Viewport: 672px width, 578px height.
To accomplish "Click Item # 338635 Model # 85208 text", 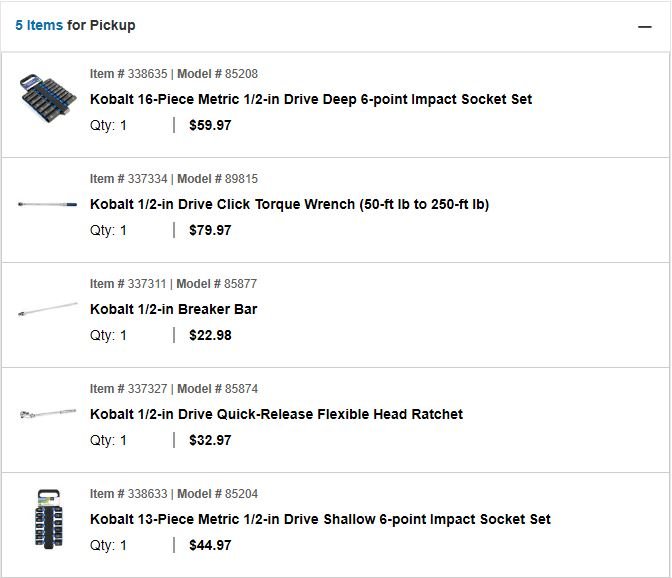I will click(x=174, y=74).
